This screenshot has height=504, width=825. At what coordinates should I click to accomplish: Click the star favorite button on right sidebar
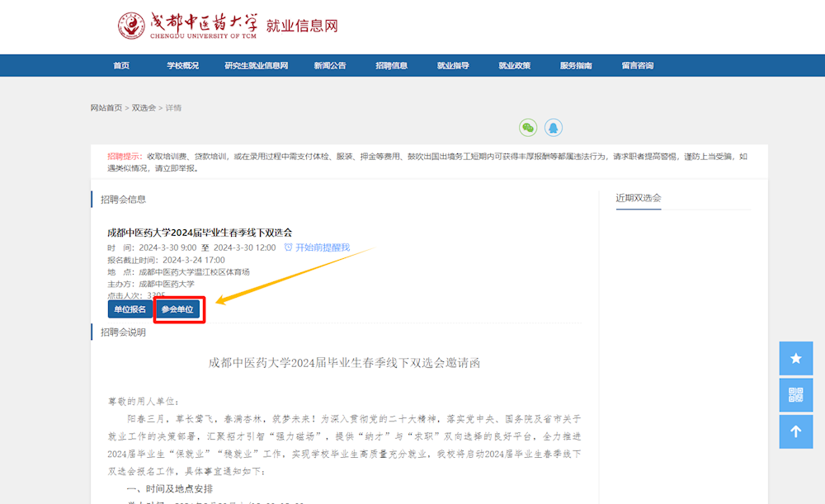click(x=795, y=358)
